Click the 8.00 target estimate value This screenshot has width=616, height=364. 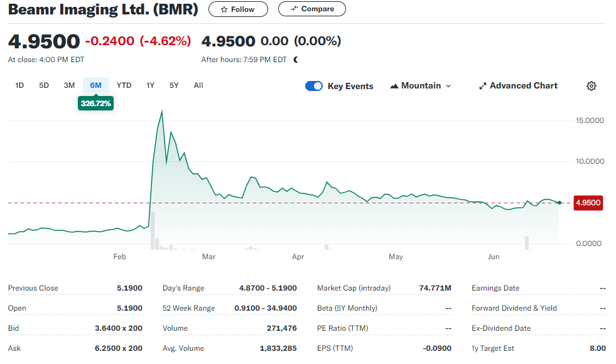pyautogui.click(x=598, y=348)
